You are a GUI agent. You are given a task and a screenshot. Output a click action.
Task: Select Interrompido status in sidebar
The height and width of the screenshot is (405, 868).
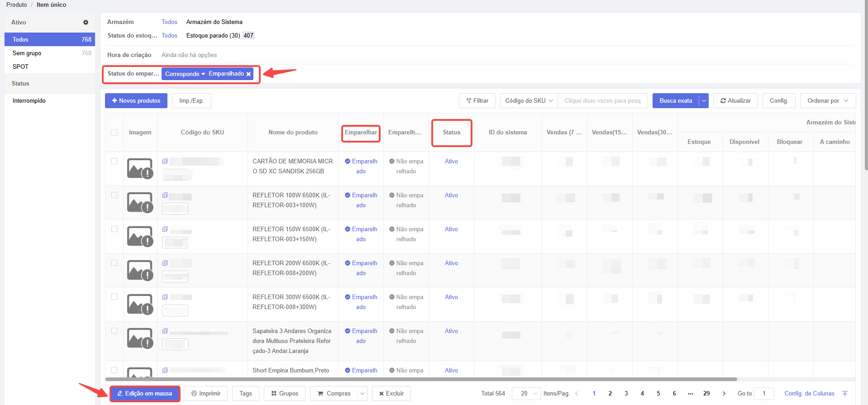(29, 100)
